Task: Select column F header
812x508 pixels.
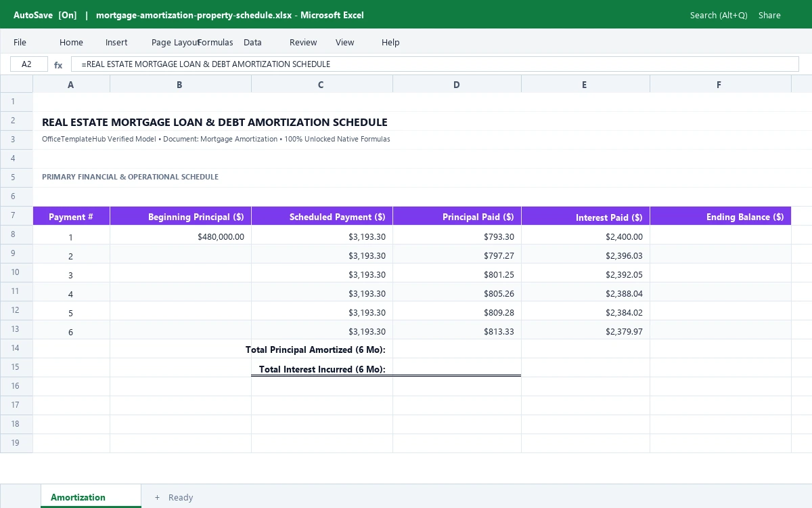Action: pyautogui.click(x=720, y=84)
